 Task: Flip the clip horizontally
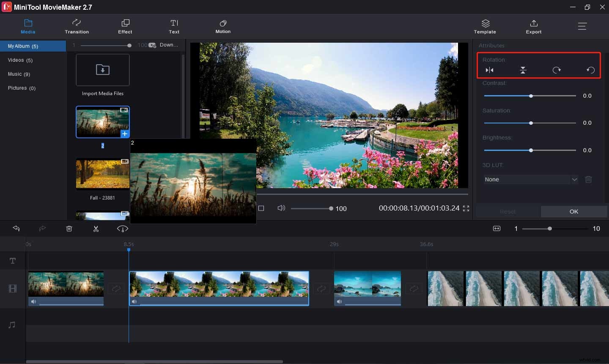[x=489, y=70]
